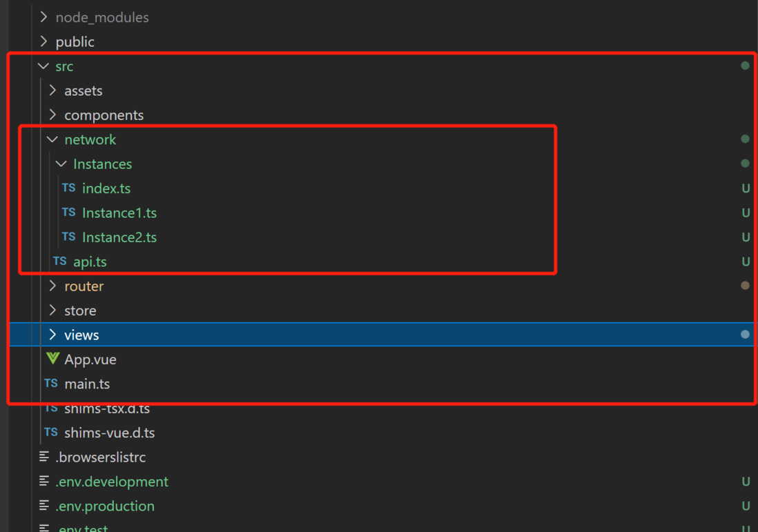This screenshot has width=758, height=532.
Task: Click the TS icon next to Instance1.ts
Action: [x=68, y=213]
